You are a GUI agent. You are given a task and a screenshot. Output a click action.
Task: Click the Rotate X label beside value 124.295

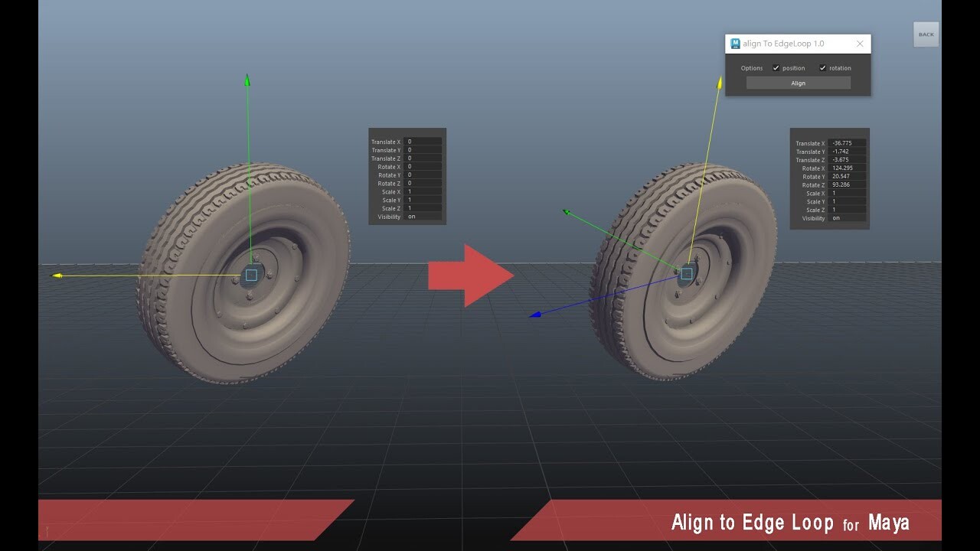(x=814, y=168)
